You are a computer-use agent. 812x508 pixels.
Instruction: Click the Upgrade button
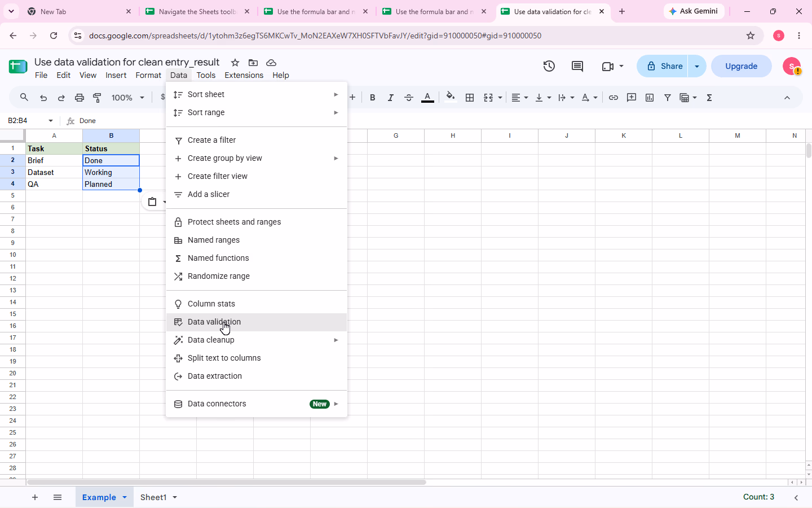[741, 66]
